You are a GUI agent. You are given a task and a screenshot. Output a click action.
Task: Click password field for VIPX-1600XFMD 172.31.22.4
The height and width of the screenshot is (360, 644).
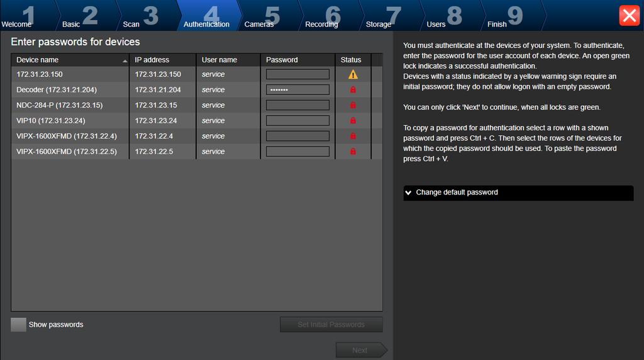pyautogui.click(x=297, y=136)
